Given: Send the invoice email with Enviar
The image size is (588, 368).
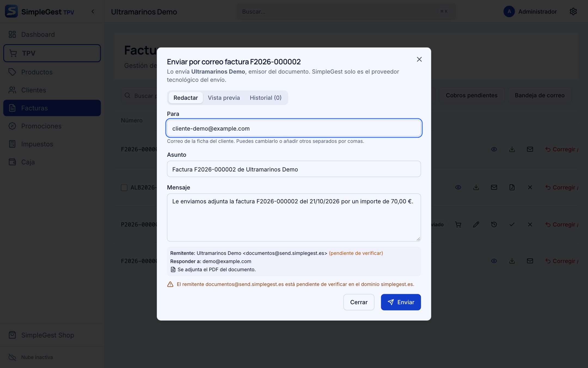Looking at the screenshot, I should pos(401,302).
